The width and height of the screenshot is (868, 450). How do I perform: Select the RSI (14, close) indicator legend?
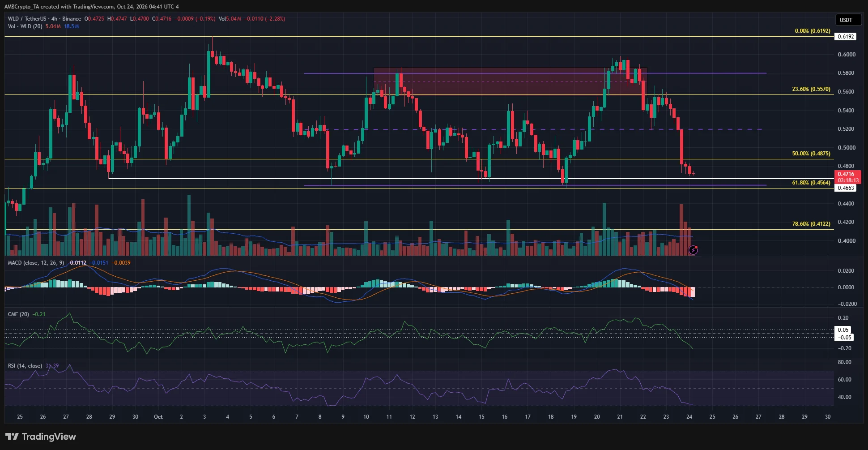[25, 366]
